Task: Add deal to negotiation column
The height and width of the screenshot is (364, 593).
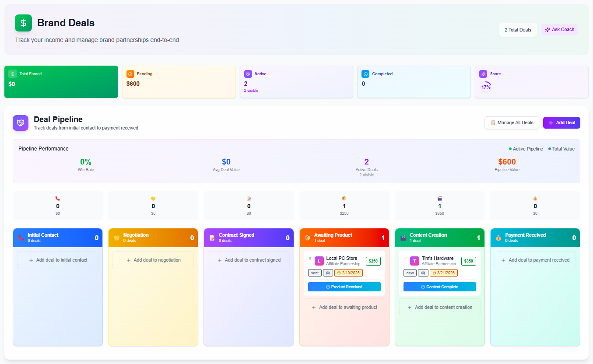Action: (153, 260)
